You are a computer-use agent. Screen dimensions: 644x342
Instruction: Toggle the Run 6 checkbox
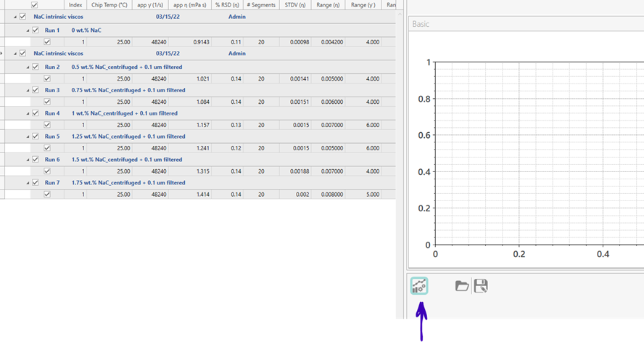35,160
